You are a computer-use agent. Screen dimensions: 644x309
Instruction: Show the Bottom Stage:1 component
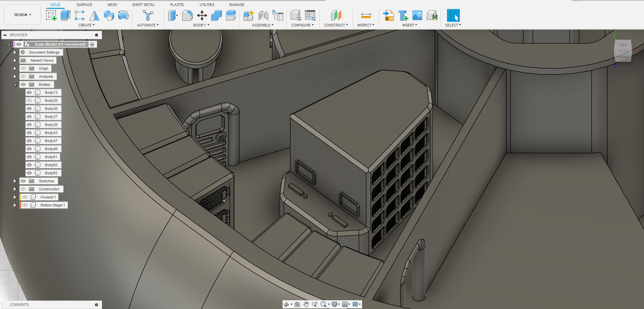(25, 205)
